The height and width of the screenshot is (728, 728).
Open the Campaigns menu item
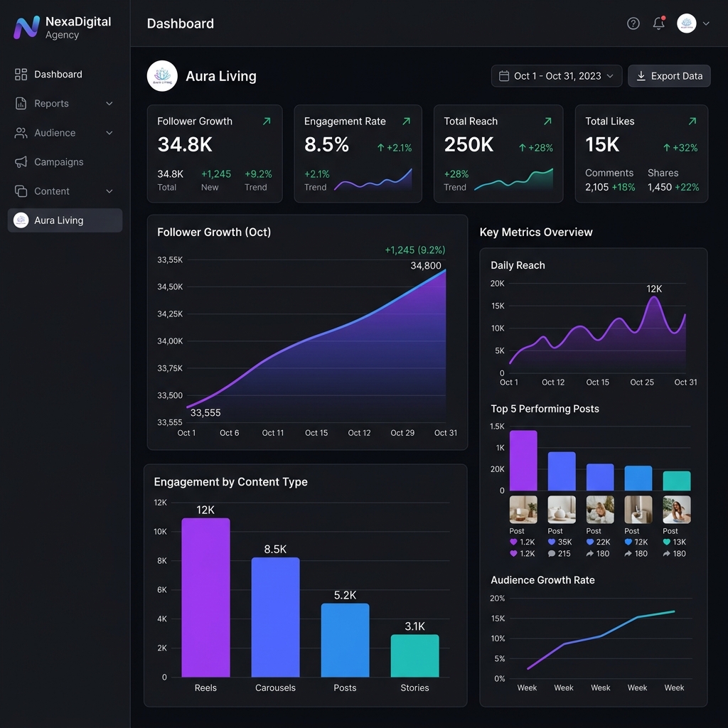65,162
